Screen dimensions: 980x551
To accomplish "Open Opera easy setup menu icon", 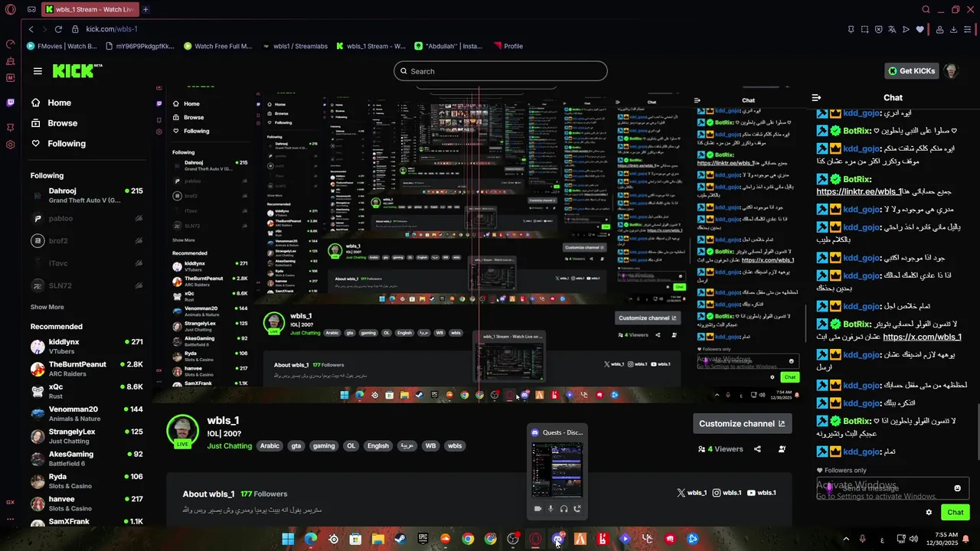I will coord(969,29).
